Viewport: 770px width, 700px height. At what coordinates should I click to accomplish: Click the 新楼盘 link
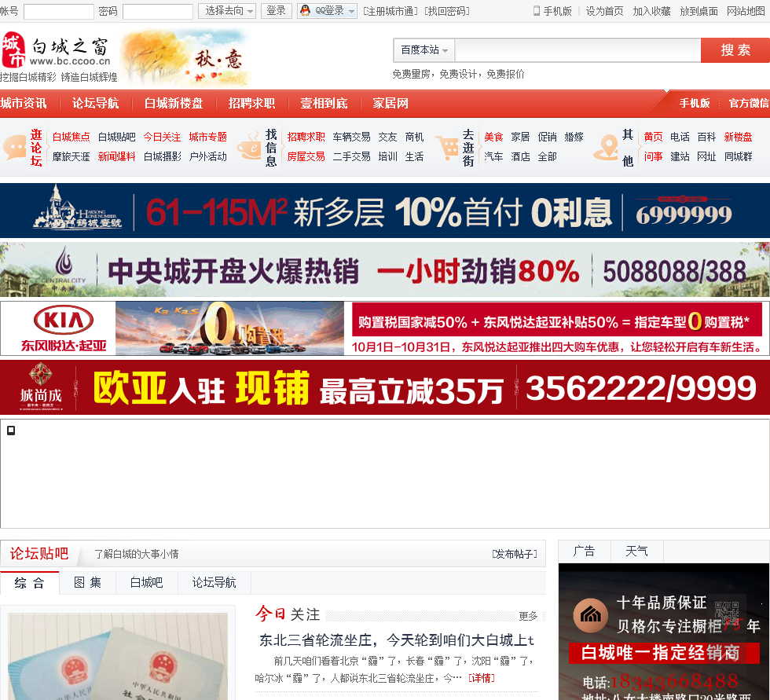click(738, 137)
